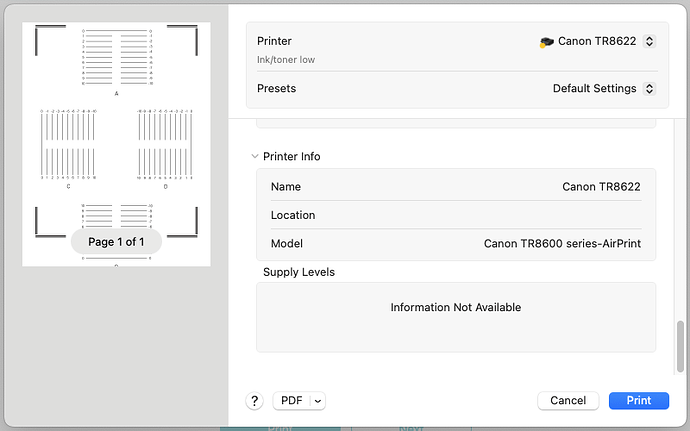690x431 pixels.
Task: Click the vertical scrollbar thumb in options pane
Action: 680,346
